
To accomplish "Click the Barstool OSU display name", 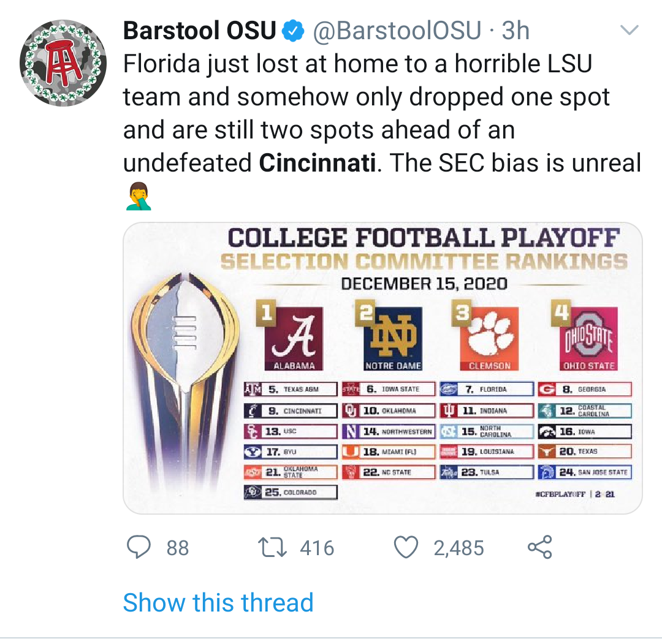I will 199,31.
